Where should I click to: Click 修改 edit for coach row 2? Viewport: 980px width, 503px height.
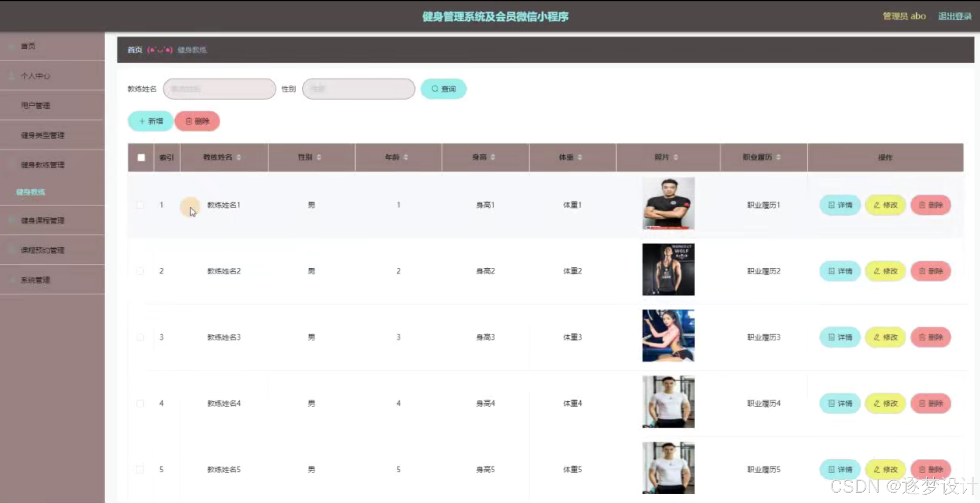(x=885, y=271)
